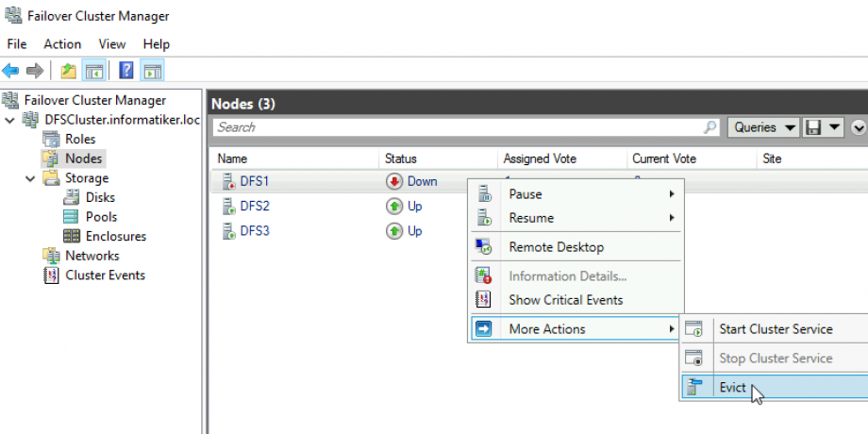Open Disks under Storage
This screenshot has width=868, height=434.
point(100,197)
